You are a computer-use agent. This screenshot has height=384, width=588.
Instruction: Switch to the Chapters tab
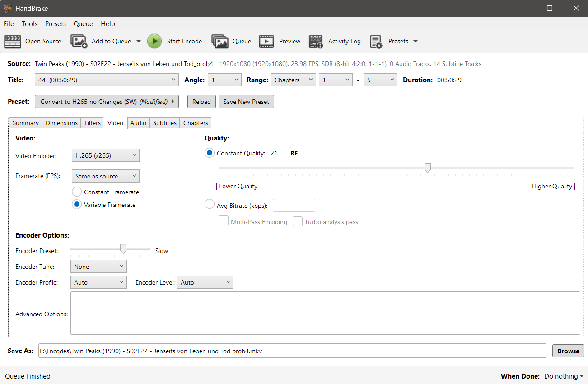(x=196, y=123)
